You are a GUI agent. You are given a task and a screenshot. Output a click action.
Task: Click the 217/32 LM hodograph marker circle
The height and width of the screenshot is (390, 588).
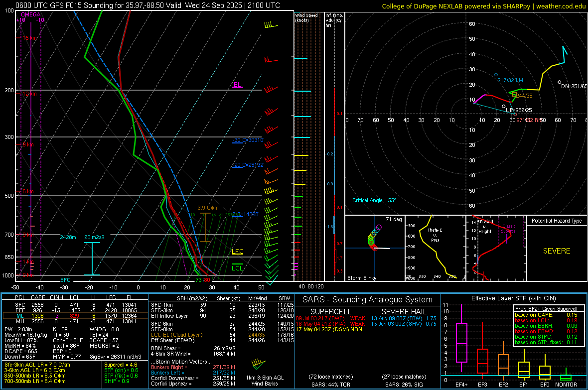point(496,75)
